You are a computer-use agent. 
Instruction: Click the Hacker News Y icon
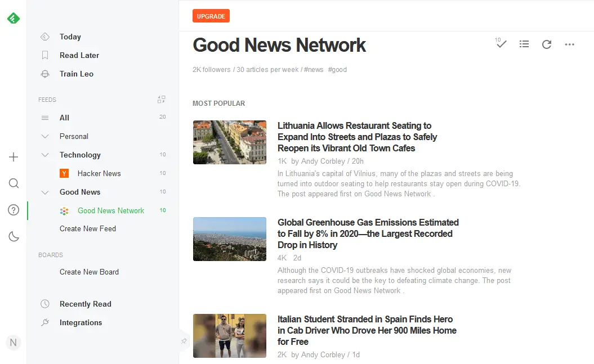pyautogui.click(x=64, y=173)
